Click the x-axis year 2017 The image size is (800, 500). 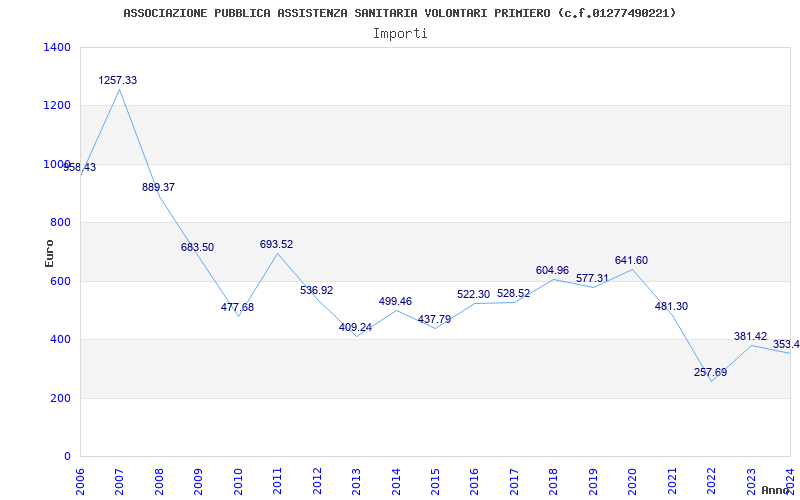pos(514,481)
